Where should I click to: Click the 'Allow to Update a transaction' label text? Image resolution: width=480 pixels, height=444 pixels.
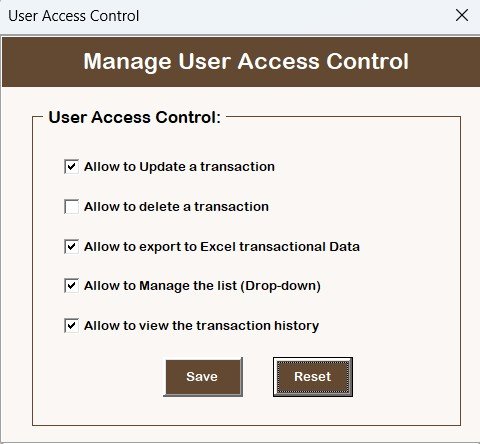(x=179, y=167)
